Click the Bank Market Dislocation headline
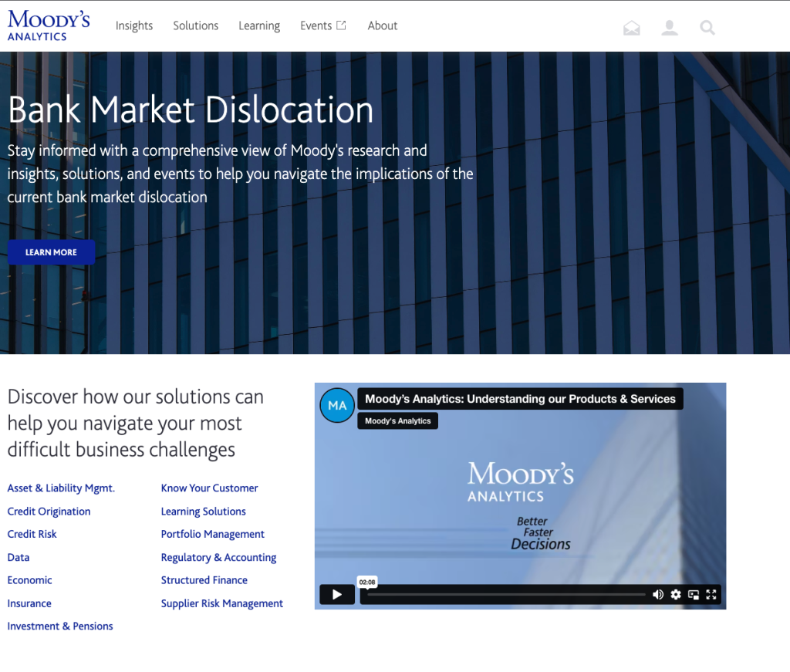Image resolution: width=790 pixels, height=672 pixels. click(191, 110)
